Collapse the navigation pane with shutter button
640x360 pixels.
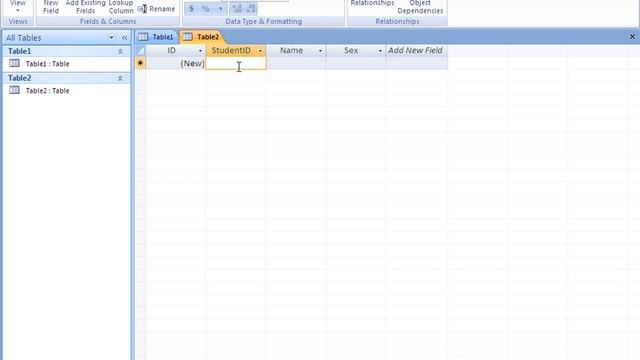point(124,38)
